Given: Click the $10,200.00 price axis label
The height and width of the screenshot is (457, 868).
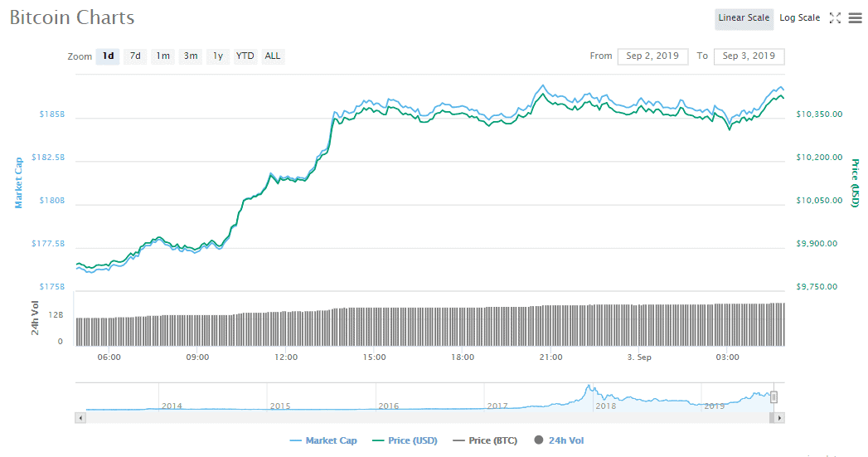Looking at the screenshot, I should (x=819, y=158).
